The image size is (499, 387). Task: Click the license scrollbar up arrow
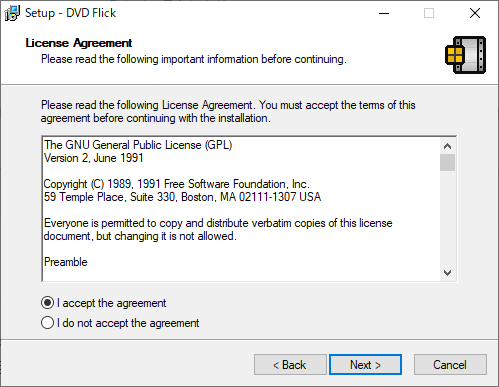point(447,146)
